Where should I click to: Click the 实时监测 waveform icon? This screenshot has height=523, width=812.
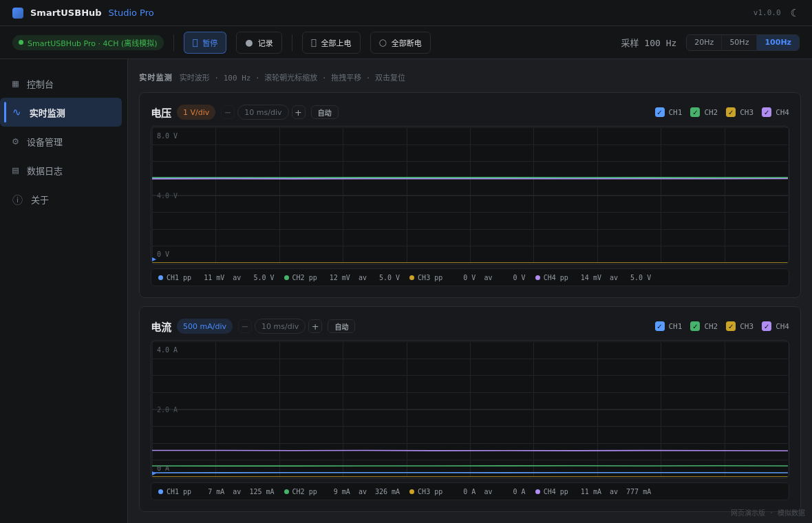(x=17, y=112)
